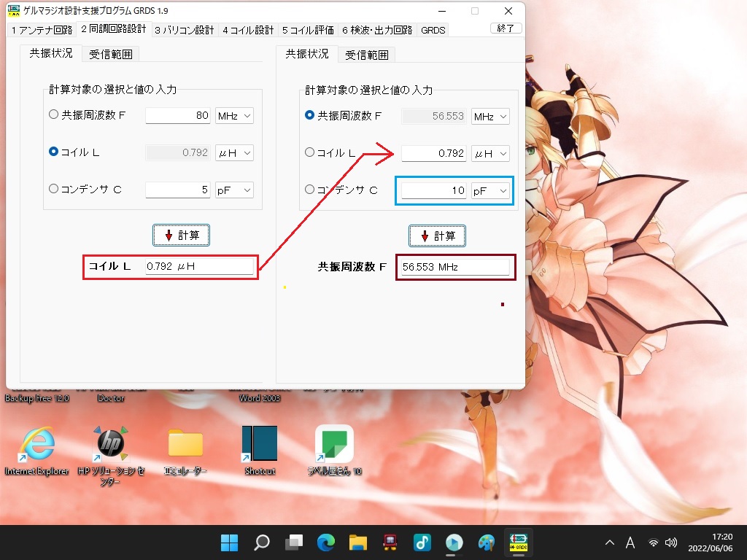Screen dimensions: 747x560
Task: Open File Explorer from taskbar
Action: (357, 542)
